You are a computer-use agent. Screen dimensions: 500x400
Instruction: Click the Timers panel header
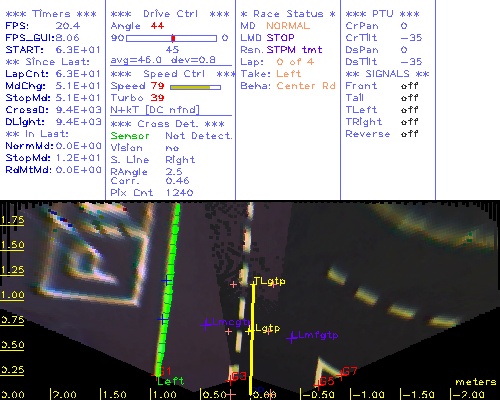pos(51,14)
